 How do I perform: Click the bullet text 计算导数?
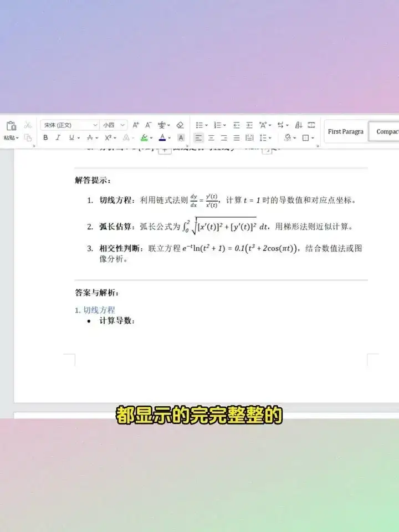[x=117, y=321]
